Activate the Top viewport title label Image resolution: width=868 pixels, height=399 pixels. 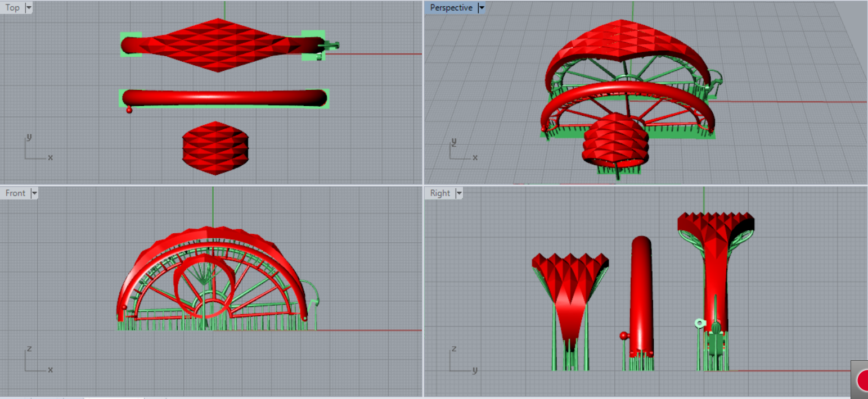point(12,8)
